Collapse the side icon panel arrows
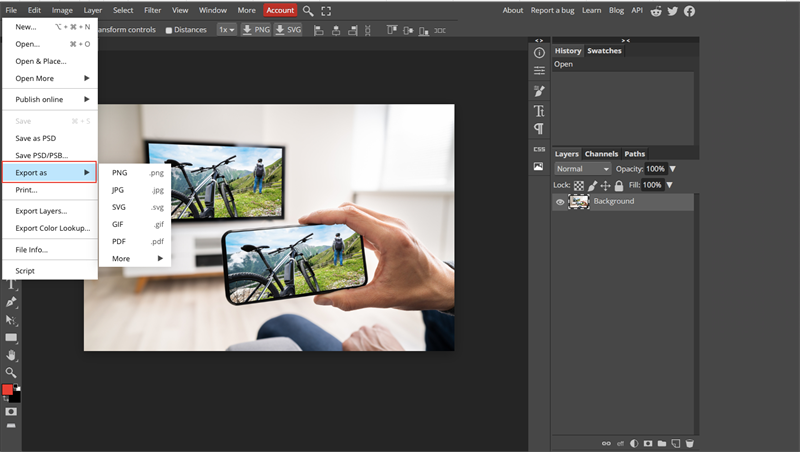 (539, 40)
